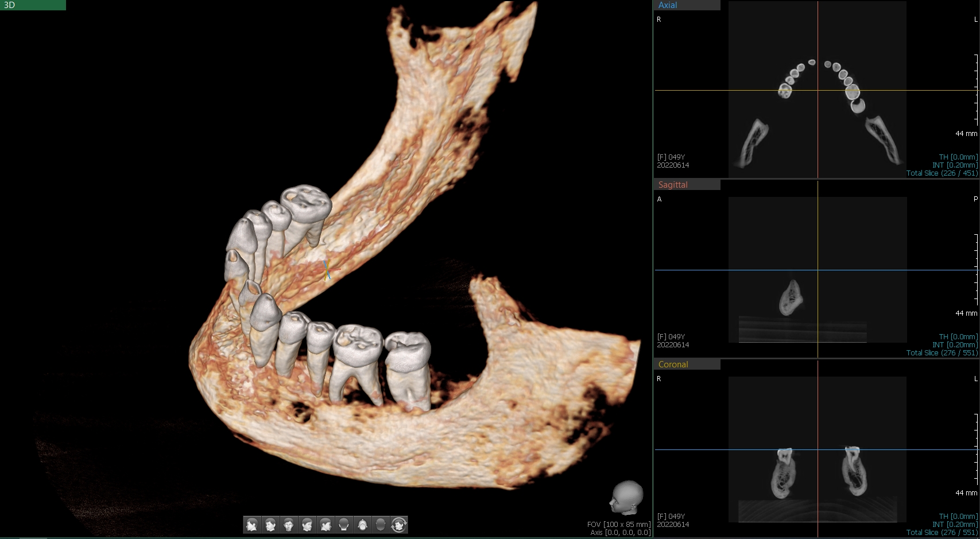Screen dimensions: 980x539
Task: Select the top-down head view icon
Action: click(362, 525)
